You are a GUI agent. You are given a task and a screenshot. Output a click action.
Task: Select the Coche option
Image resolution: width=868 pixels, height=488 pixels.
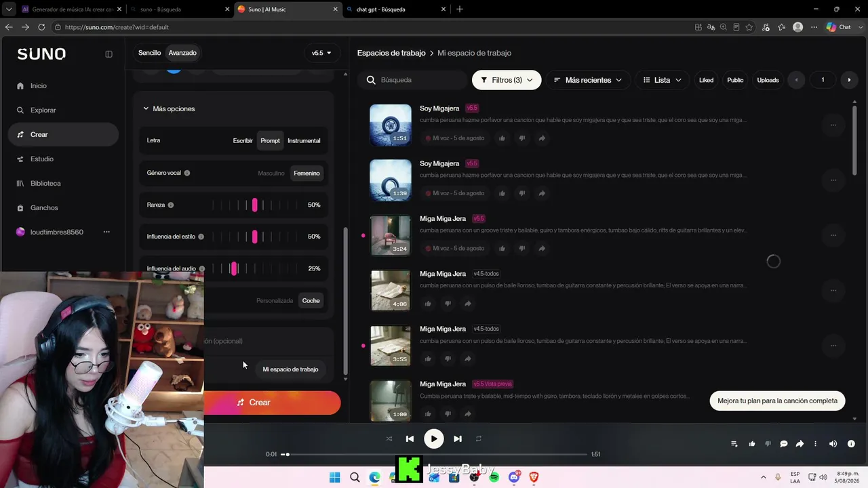tap(311, 301)
